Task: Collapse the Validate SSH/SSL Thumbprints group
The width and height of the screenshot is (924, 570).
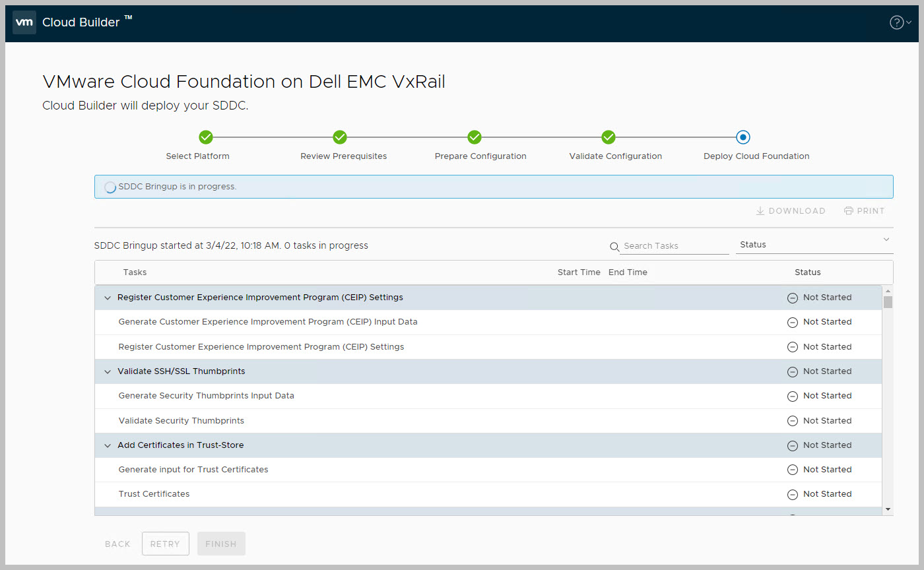Action: coord(108,371)
